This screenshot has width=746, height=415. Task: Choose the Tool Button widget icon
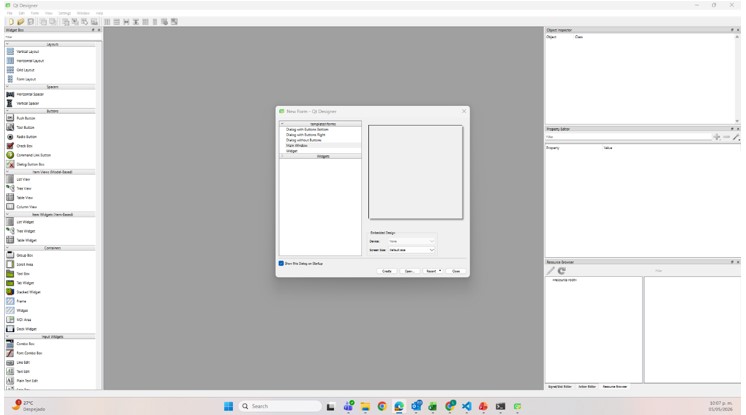coord(10,127)
